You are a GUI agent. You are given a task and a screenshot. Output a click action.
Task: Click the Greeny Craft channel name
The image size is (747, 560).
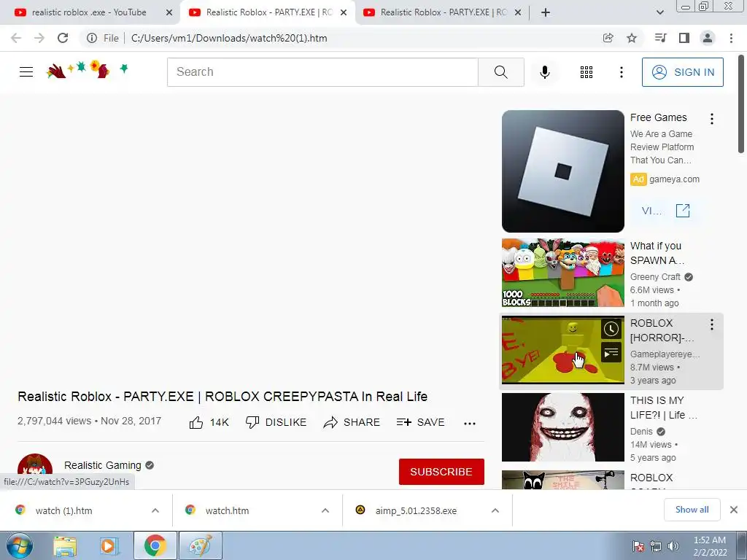[x=655, y=276]
